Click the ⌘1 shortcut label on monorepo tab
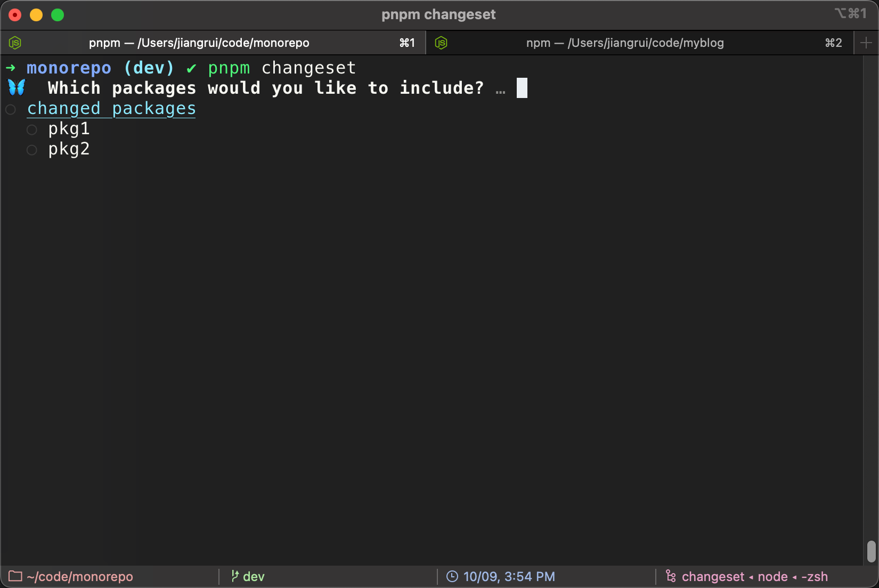This screenshot has height=588, width=879. (407, 43)
